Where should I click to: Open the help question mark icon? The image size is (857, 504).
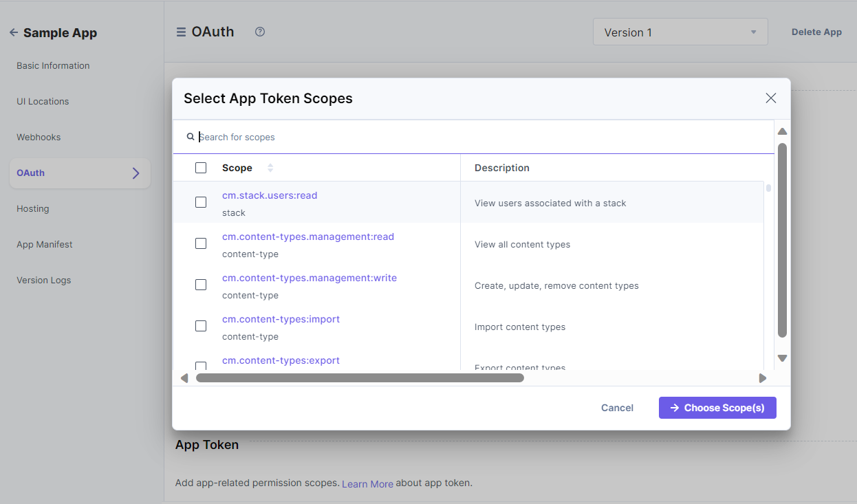tap(260, 32)
